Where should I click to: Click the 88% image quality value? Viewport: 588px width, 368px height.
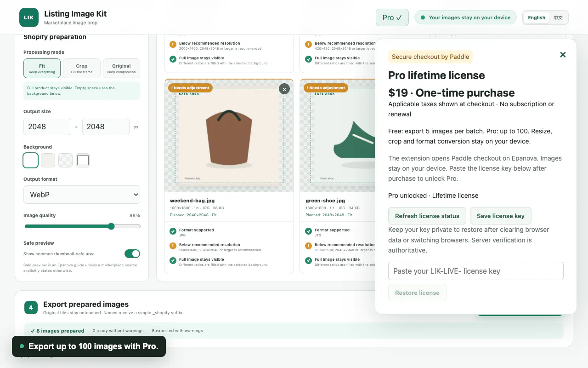(x=135, y=215)
